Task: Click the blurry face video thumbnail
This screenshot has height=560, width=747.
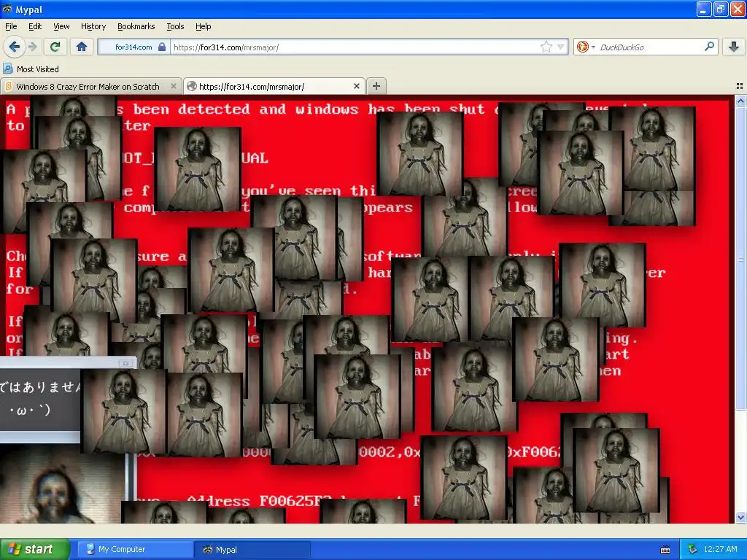Action: click(x=62, y=483)
